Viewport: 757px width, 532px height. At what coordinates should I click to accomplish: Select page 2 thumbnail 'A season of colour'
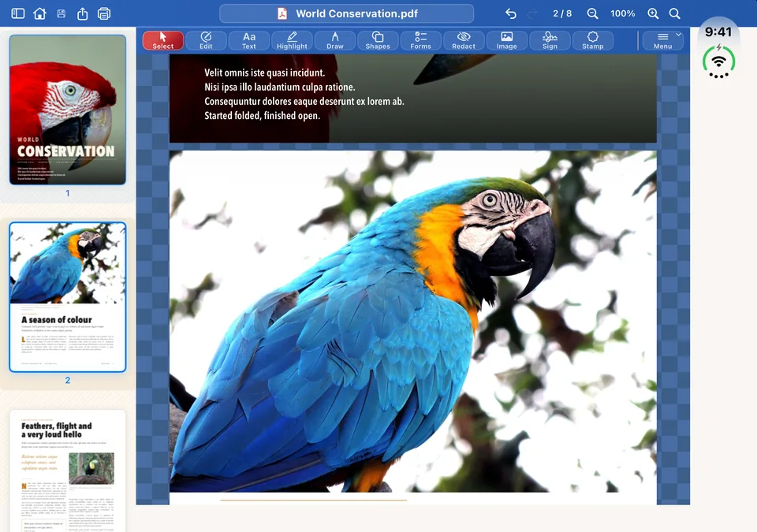tap(68, 297)
